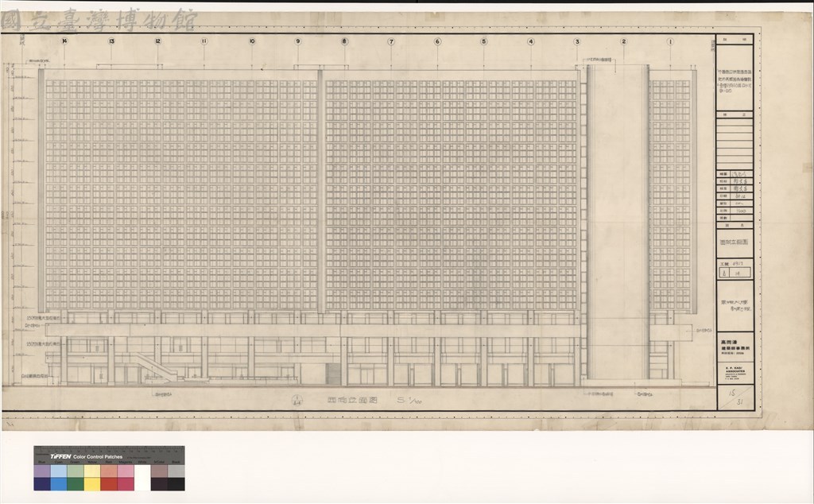814x504 pixels.
Task: Select the saturated magenta color patch
Action: point(125,484)
